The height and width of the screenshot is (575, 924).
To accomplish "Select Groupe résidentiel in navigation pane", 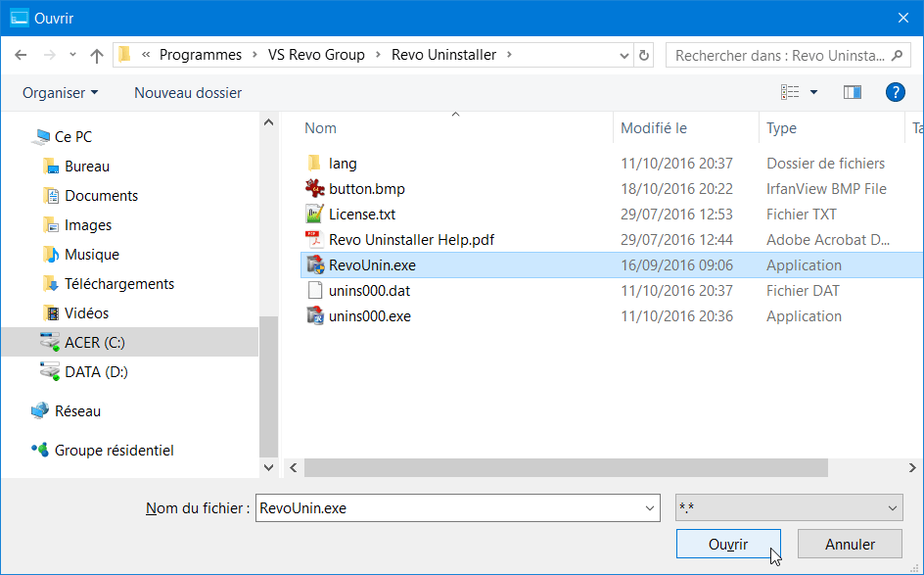I will (115, 451).
